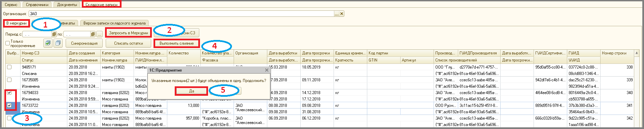This screenshot has height=129, width=644.
Task: Click 'Кратность' column header
Action: [x=351, y=60]
